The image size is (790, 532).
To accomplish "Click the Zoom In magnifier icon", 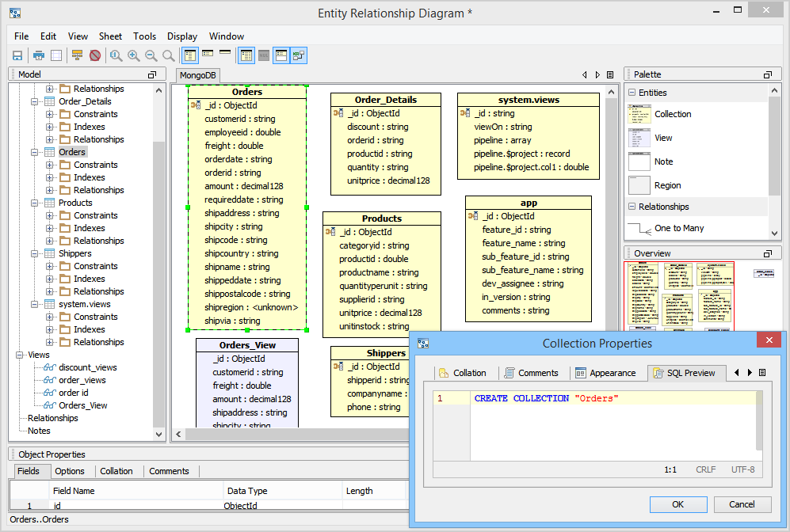I will [x=133, y=55].
